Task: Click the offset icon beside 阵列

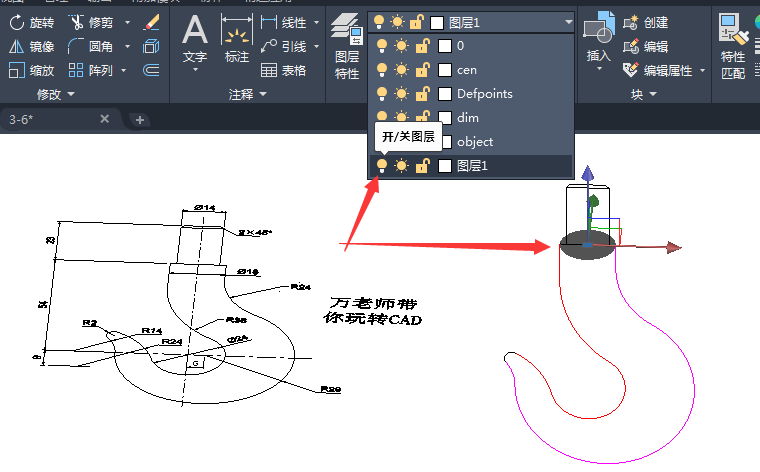Action: pyautogui.click(x=152, y=70)
